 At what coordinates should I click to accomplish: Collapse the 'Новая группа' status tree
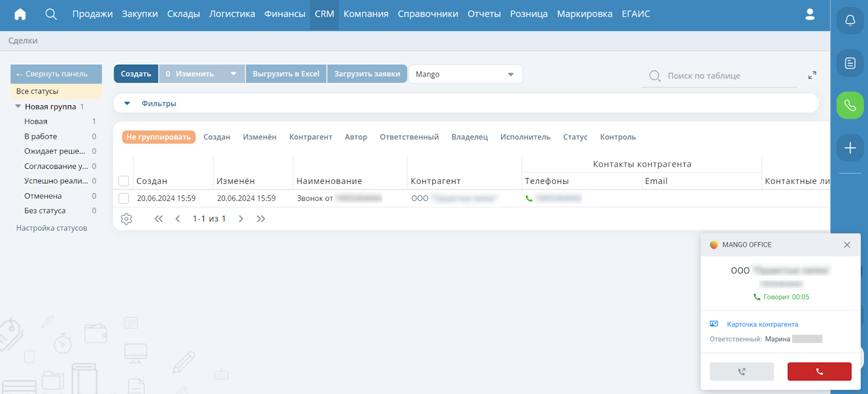click(18, 107)
